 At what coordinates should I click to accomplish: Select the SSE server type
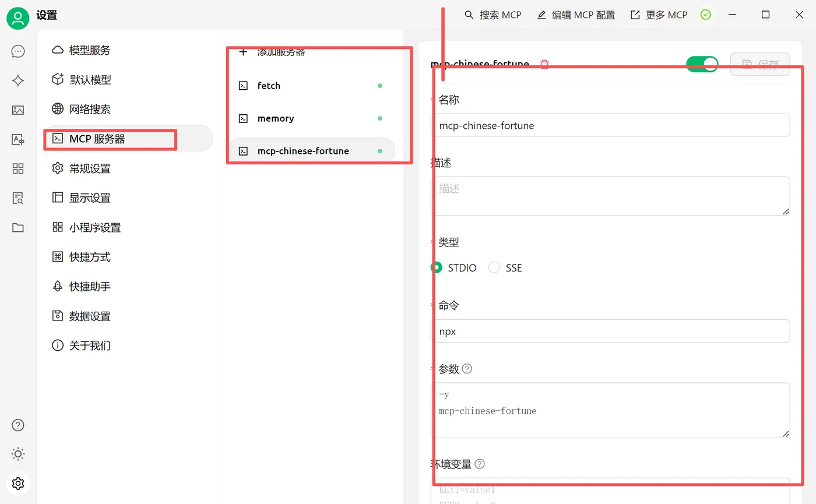pos(494,267)
